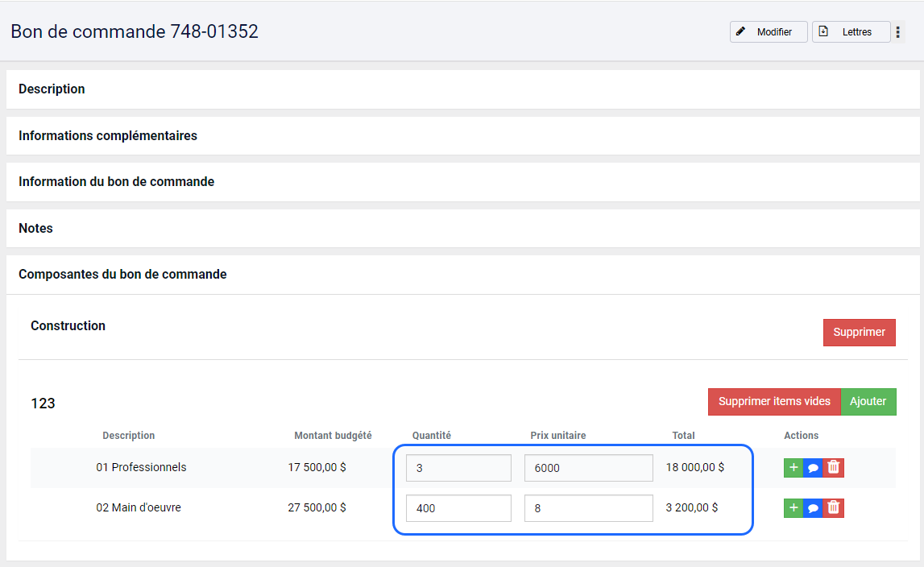Edit the unit price field containing 6000
This screenshot has height=567, width=924.
click(589, 468)
